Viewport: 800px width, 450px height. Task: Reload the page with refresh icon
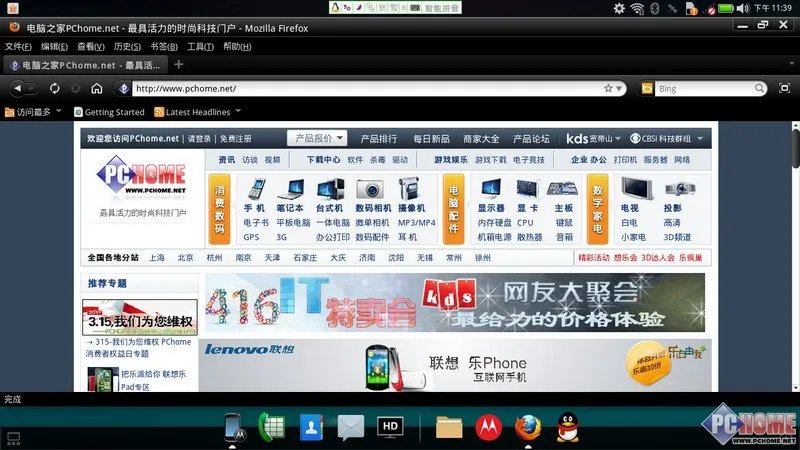tap(54, 88)
